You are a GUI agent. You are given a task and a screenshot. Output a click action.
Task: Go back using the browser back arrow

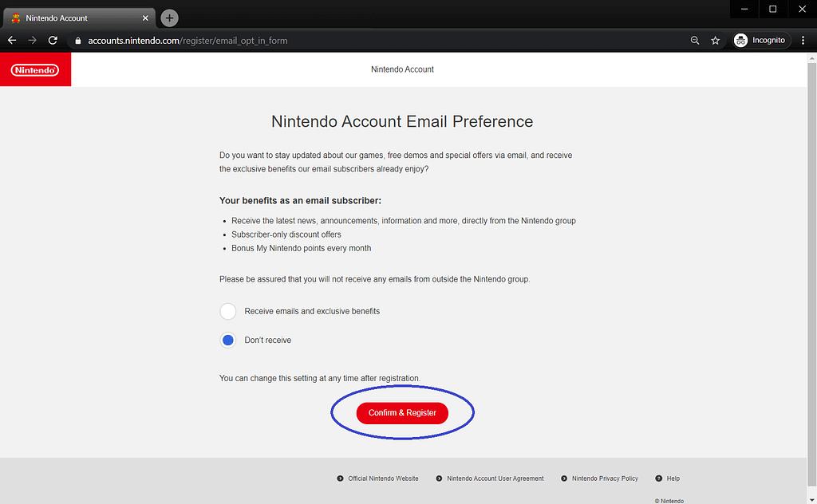click(12, 40)
